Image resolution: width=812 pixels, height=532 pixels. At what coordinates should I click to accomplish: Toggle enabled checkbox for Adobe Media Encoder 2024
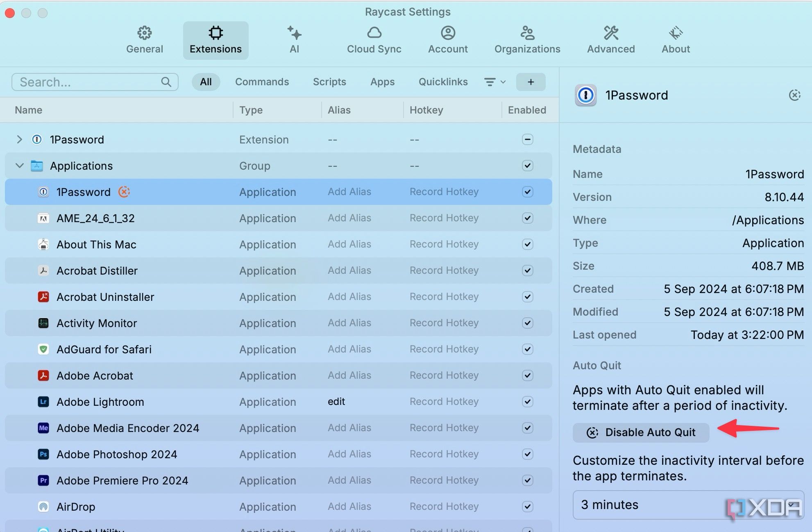(x=527, y=427)
